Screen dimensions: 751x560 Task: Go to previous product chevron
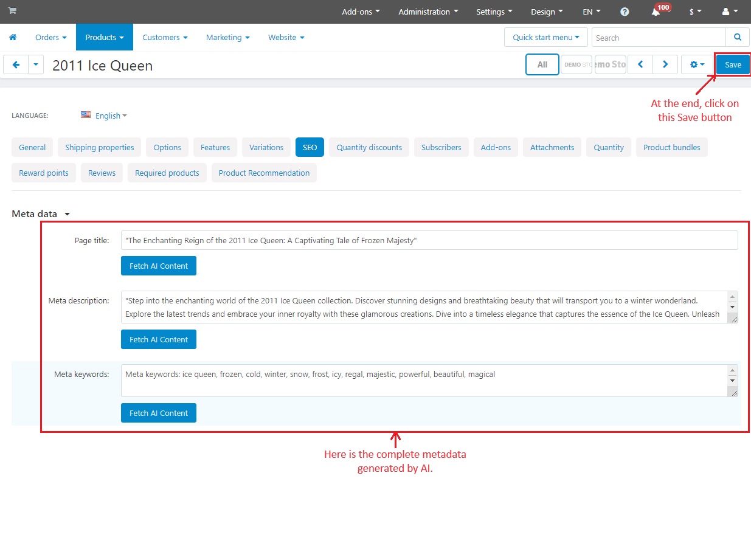(640, 64)
